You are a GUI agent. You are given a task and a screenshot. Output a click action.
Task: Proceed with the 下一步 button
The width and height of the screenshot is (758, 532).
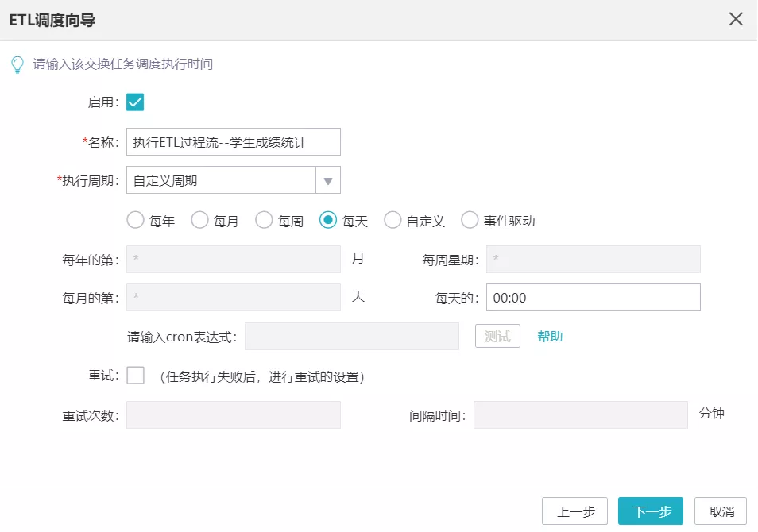650,511
